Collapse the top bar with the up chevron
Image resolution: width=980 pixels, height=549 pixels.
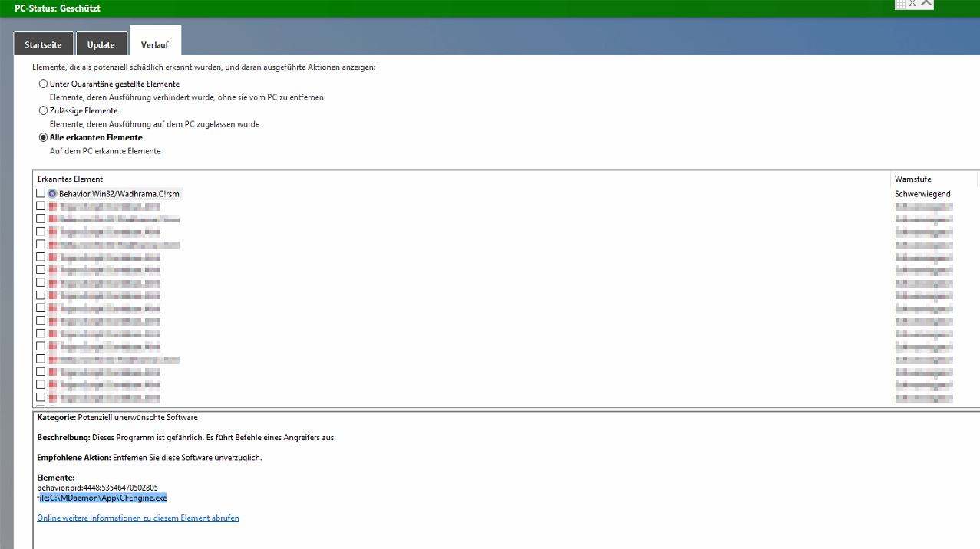(926, 4)
